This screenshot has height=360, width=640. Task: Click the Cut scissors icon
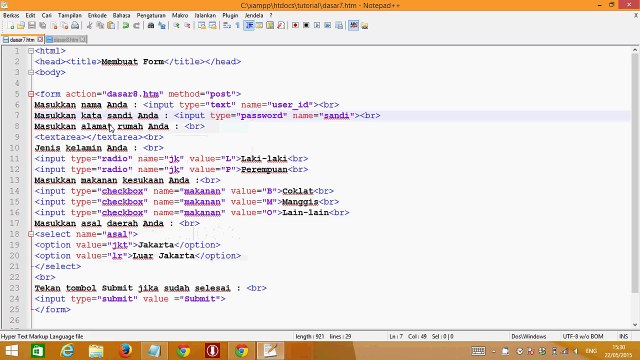89,25
